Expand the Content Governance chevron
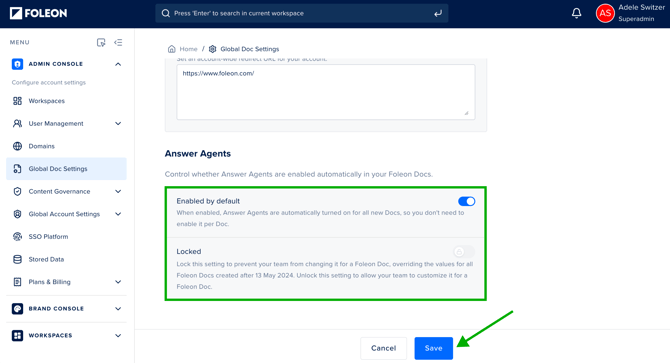Viewport: 670px width, 363px height. tap(118, 191)
